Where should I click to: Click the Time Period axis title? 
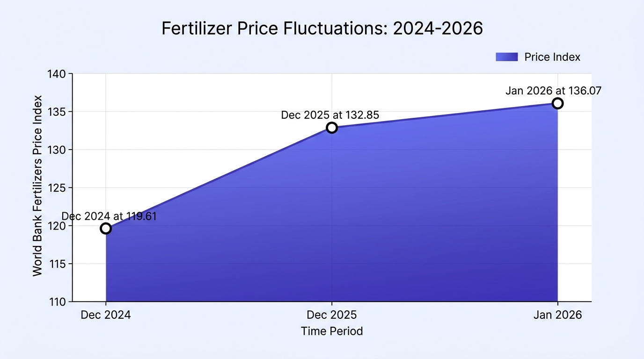point(332,331)
